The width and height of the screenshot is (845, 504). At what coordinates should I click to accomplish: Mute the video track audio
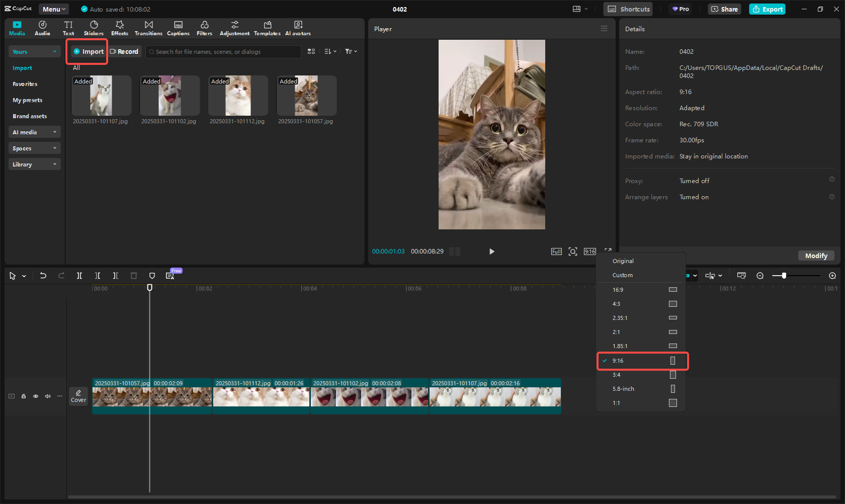48,396
